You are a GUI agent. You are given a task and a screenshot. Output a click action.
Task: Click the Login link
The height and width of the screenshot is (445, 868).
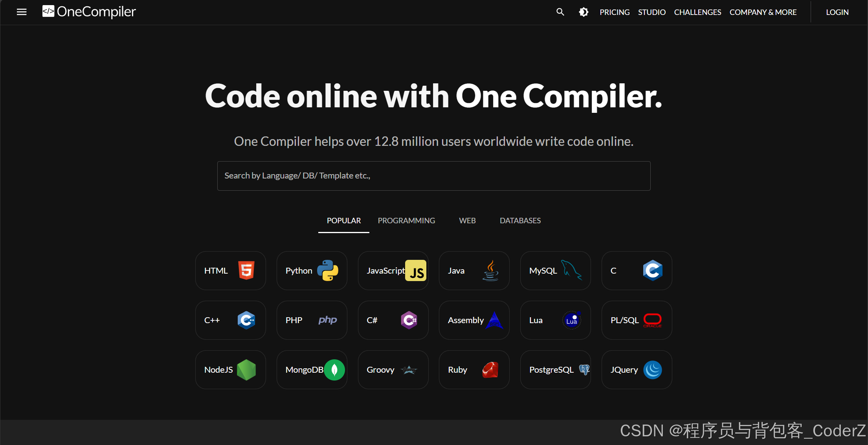pyautogui.click(x=837, y=12)
